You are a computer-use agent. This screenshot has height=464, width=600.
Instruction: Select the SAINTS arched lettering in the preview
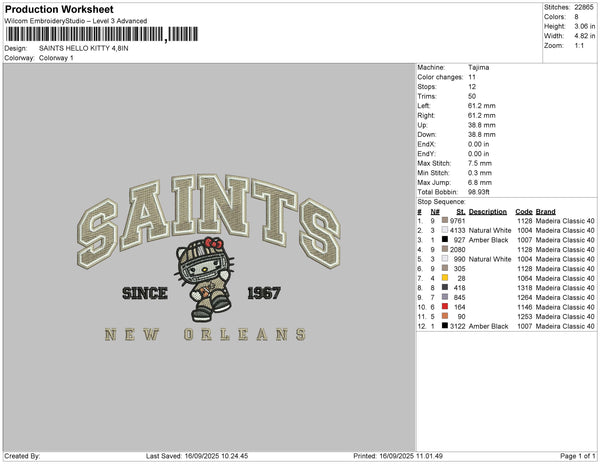point(209,221)
